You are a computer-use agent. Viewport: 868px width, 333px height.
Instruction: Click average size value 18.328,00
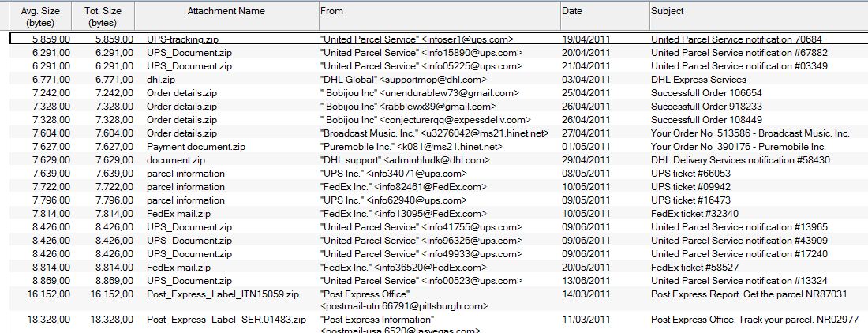click(49, 319)
